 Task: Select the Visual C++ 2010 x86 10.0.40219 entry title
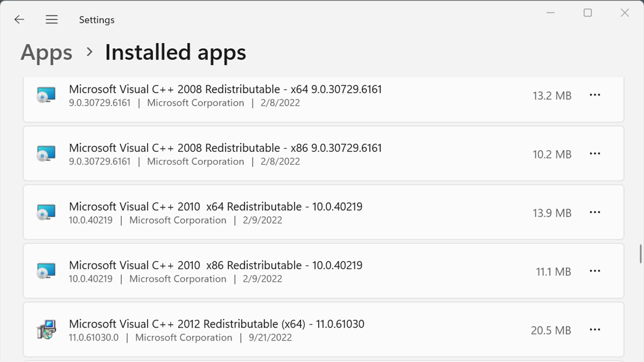pos(216,265)
